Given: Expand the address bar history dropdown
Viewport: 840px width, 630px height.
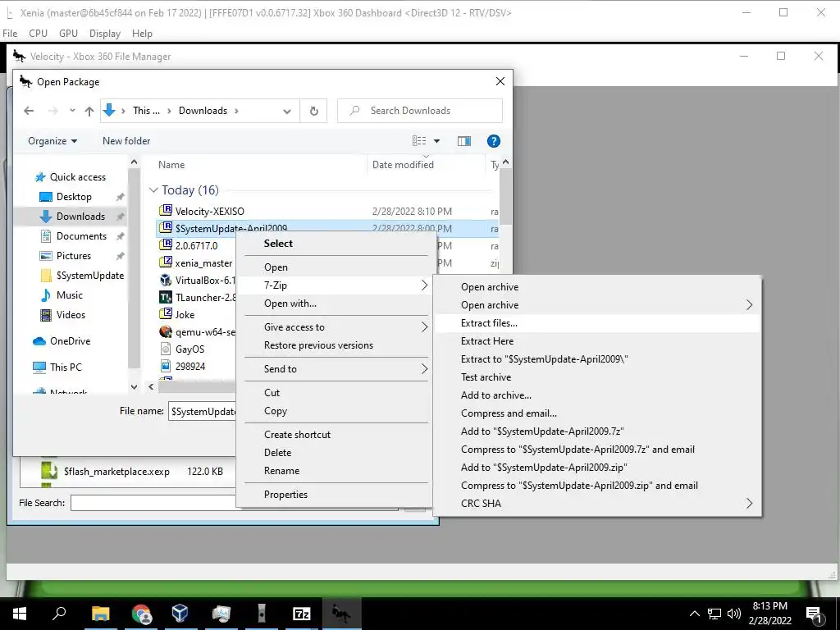Looking at the screenshot, I should 287,112.
